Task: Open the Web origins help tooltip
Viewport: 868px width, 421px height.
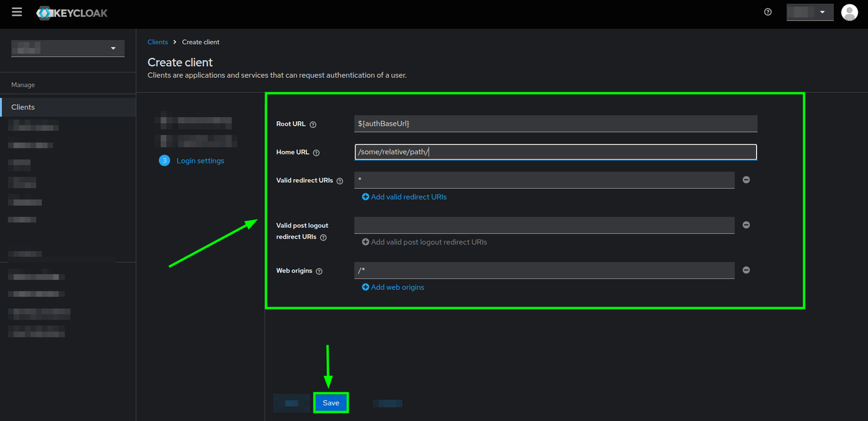Action: 319,270
